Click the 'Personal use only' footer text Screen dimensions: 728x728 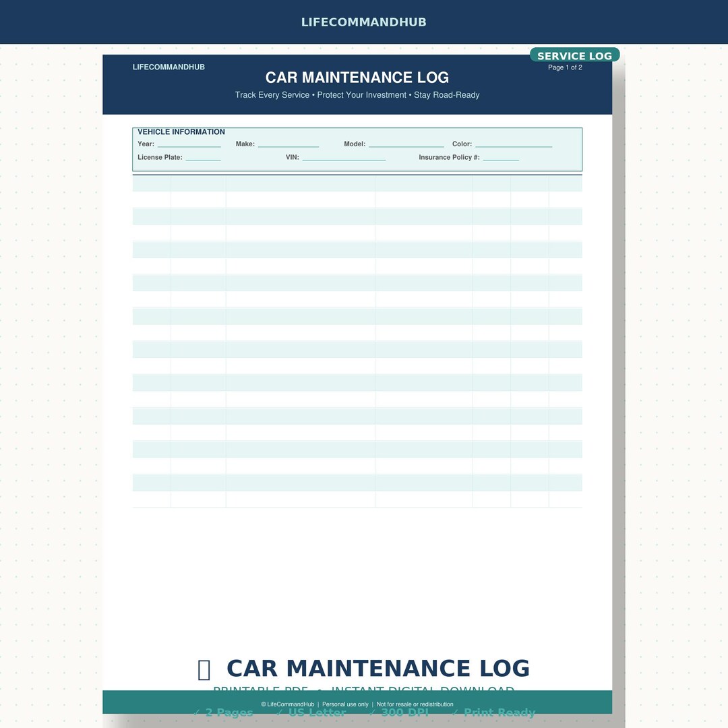345,704
